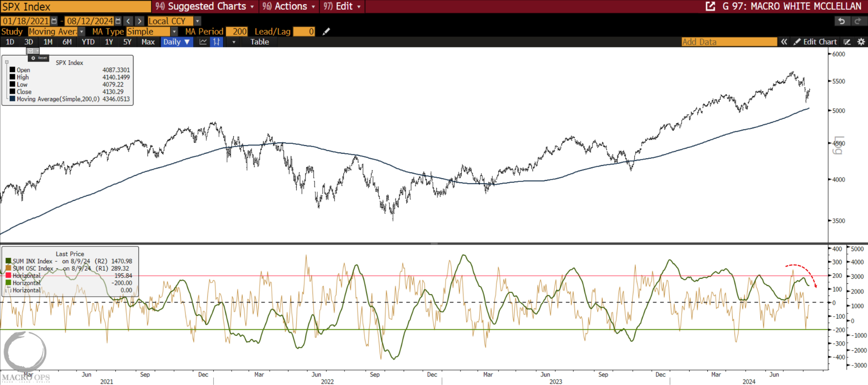Select the 1Y range tab
Screen dimensions: 868x385
(109, 42)
